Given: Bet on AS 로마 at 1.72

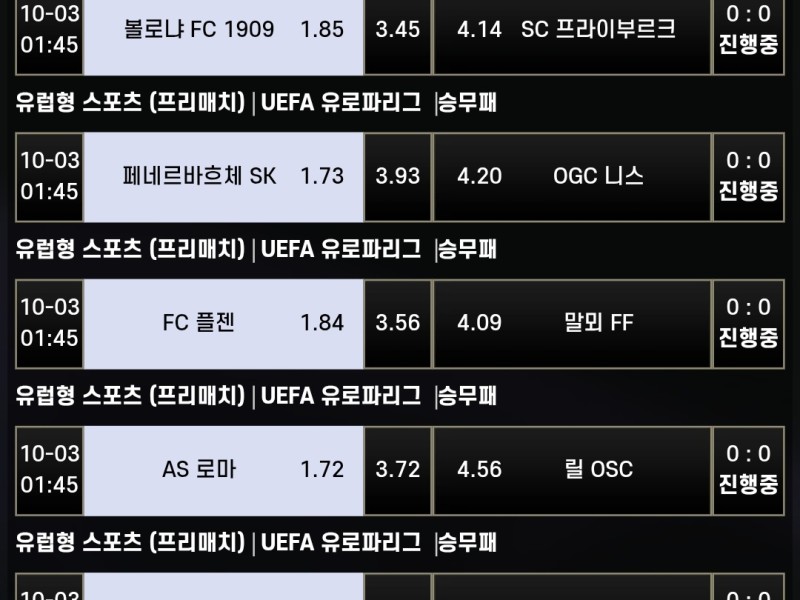Looking at the screenshot, I should 223,469.
